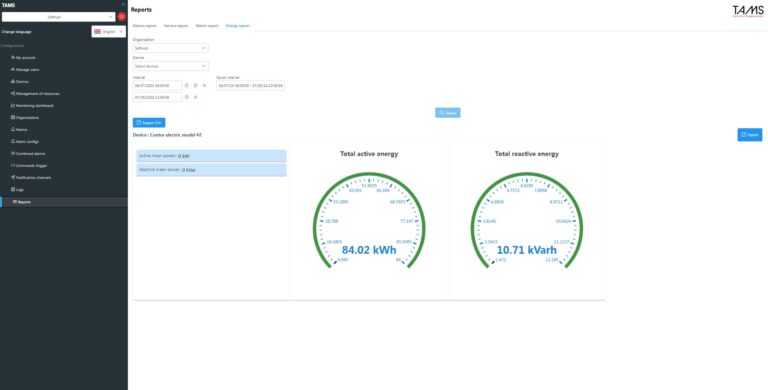
Task: Click the Quick interval range field
Action: 250,85
